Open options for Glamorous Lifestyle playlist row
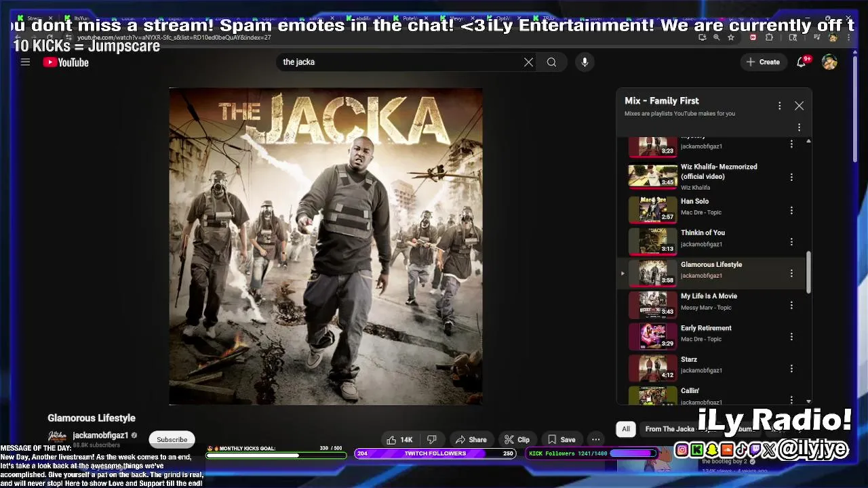The height and width of the screenshot is (488, 868). tap(791, 274)
